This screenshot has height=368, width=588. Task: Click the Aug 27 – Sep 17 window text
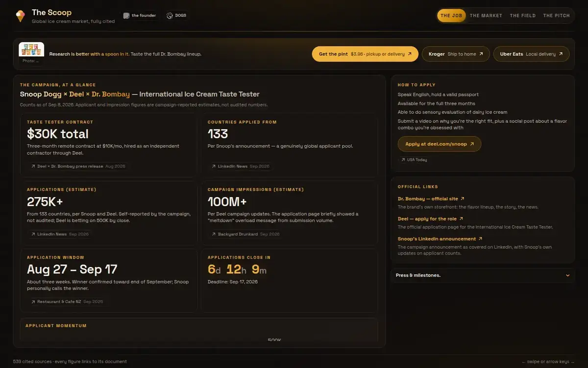coord(72,269)
